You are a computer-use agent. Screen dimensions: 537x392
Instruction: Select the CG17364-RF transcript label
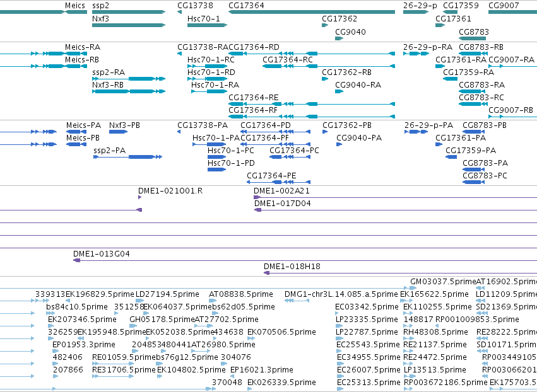click(253, 110)
